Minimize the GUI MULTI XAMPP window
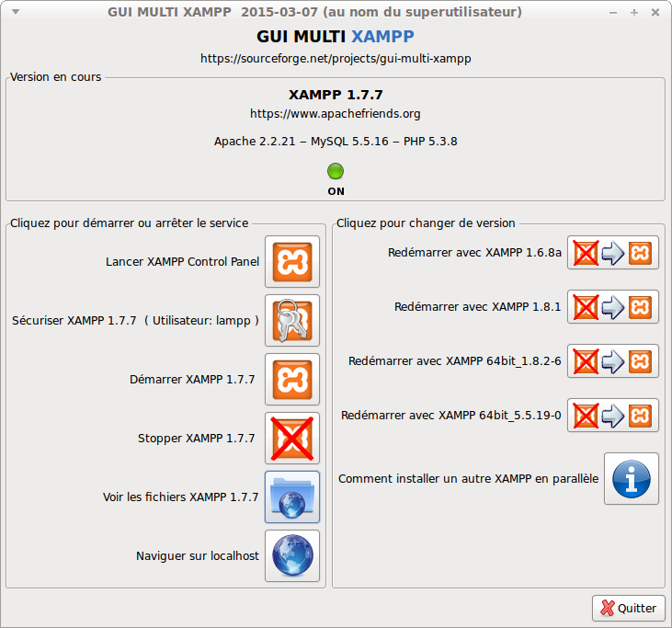Image resolution: width=672 pixels, height=628 pixels. pyautogui.click(x=613, y=13)
